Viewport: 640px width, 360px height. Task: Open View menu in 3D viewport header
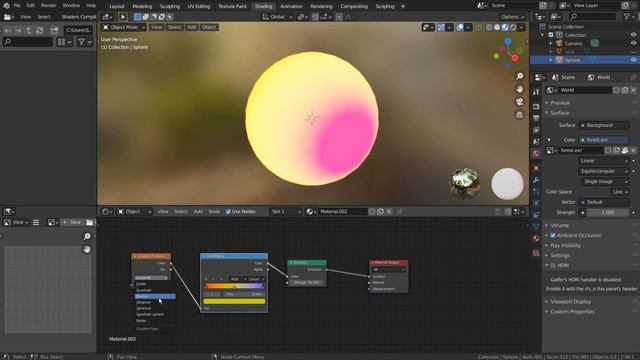pyautogui.click(x=156, y=27)
